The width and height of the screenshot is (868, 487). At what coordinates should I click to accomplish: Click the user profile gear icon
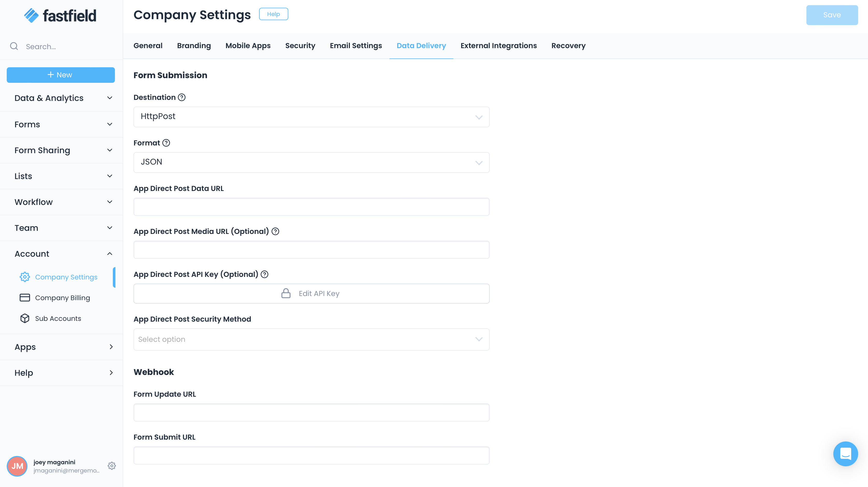click(112, 466)
